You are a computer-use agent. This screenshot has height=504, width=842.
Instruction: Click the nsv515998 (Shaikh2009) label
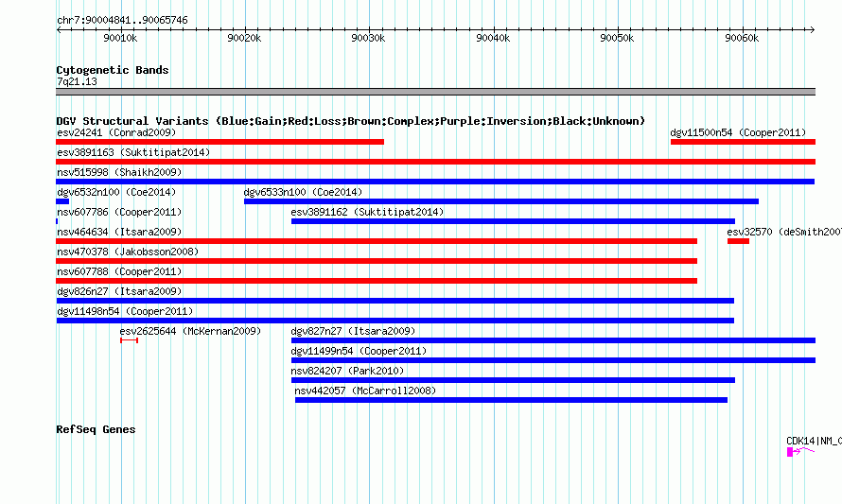pyautogui.click(x=119, y=172)
